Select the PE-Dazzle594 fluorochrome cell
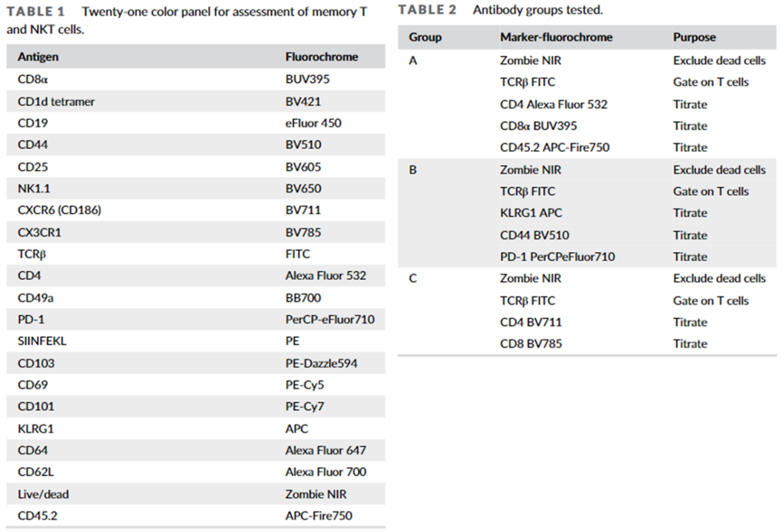This screenshot has height=532, width=782. [x=321, y=363]
